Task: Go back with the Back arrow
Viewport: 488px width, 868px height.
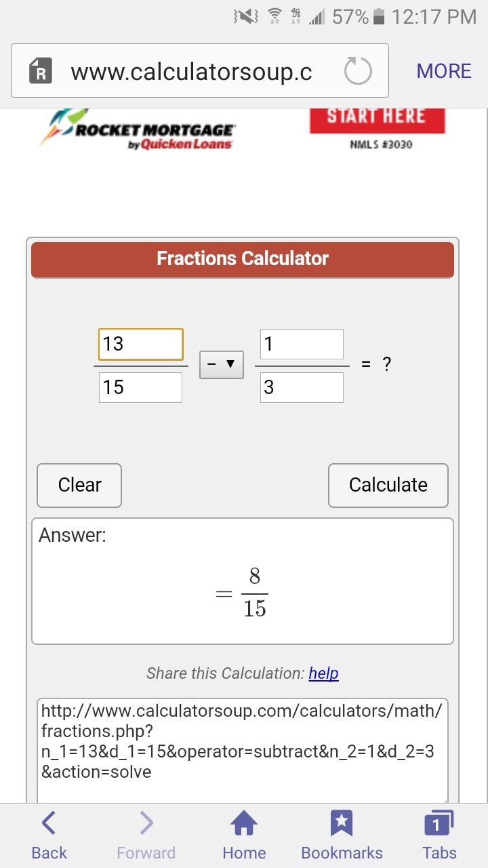Action: coord(49,823)
